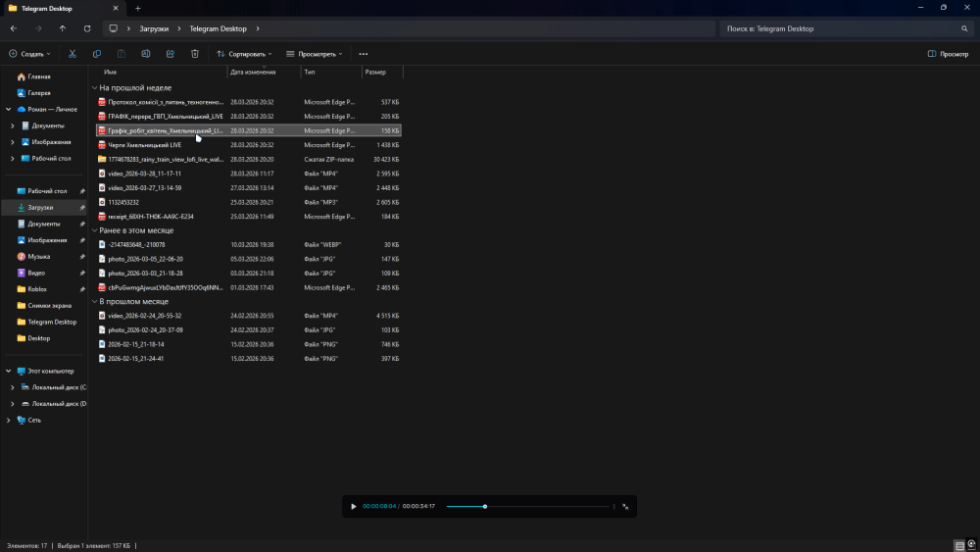
Task: Switch to large thumbnails view icon
Action: click(972, 545)
